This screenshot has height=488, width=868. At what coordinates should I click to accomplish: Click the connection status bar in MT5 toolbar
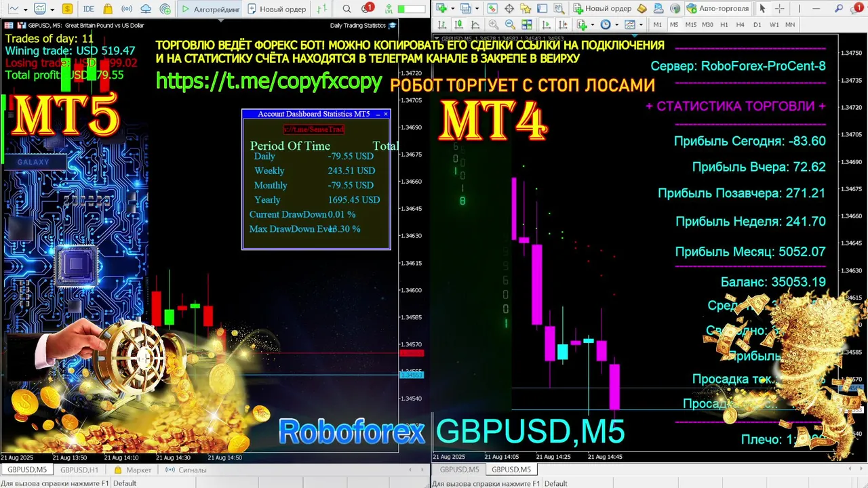tap(412, 9)
